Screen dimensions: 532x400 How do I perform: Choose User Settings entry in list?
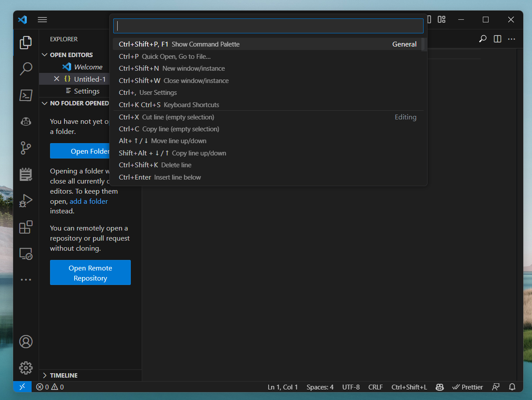click(267, 92)
